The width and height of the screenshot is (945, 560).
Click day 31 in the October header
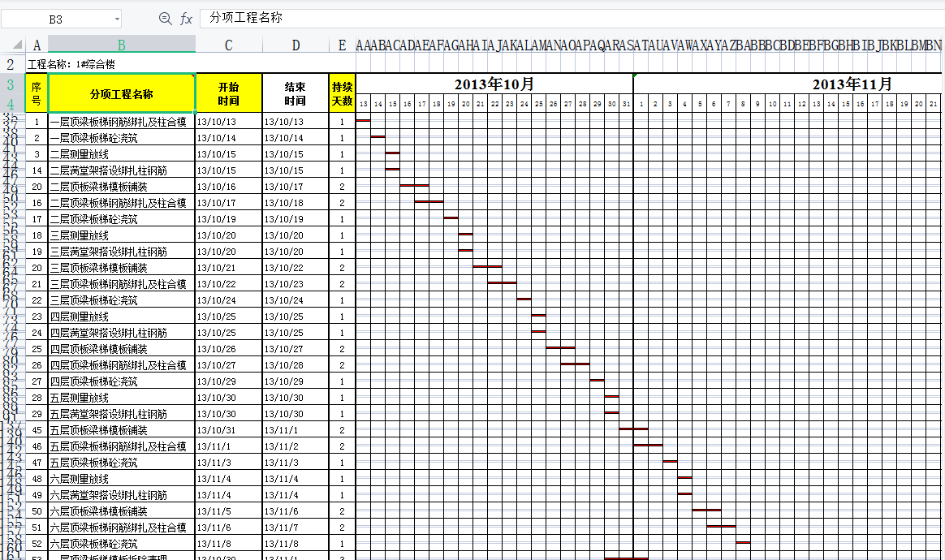coord(626,104)
